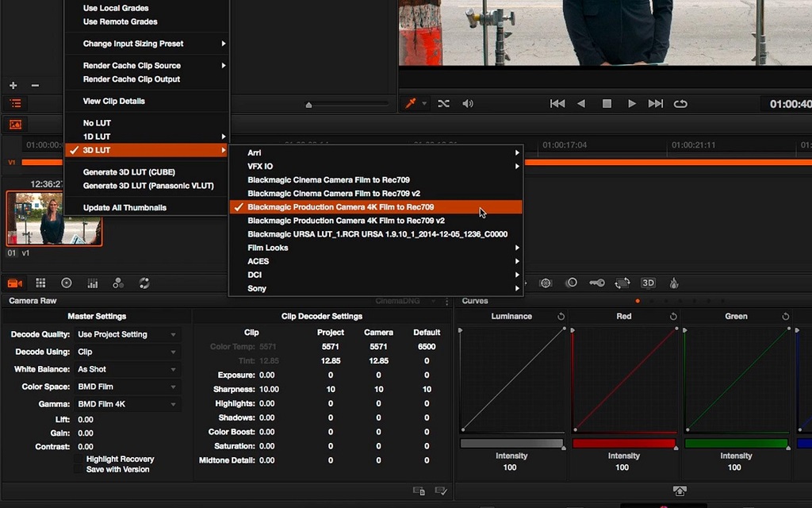The image size is (812, 508).
Task: Adjust the Red intensity slider
Action: [x=624, y=443]
